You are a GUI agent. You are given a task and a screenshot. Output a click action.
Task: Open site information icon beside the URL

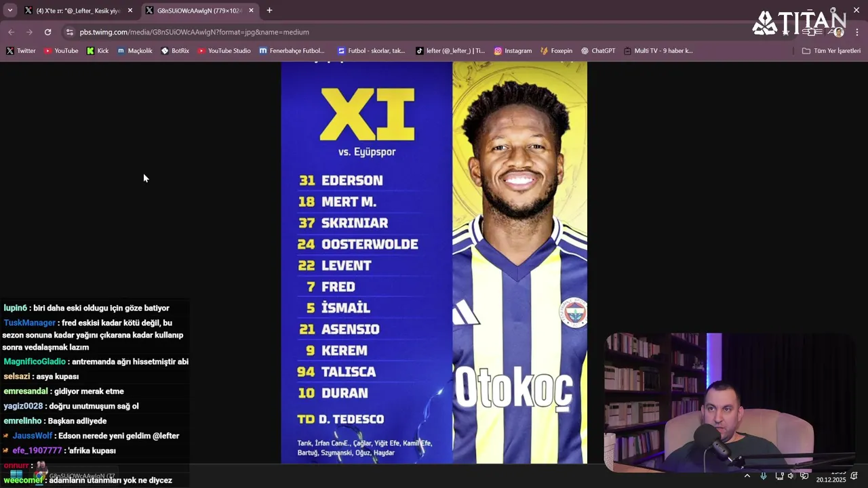69,32
